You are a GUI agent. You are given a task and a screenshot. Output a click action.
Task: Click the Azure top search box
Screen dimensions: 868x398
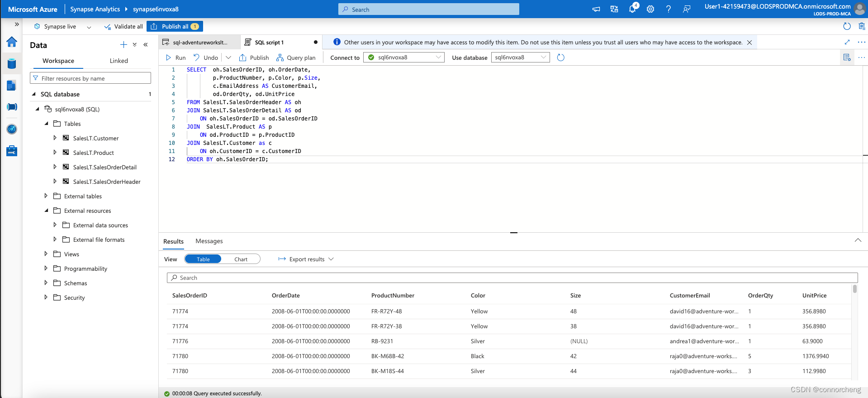429,9
